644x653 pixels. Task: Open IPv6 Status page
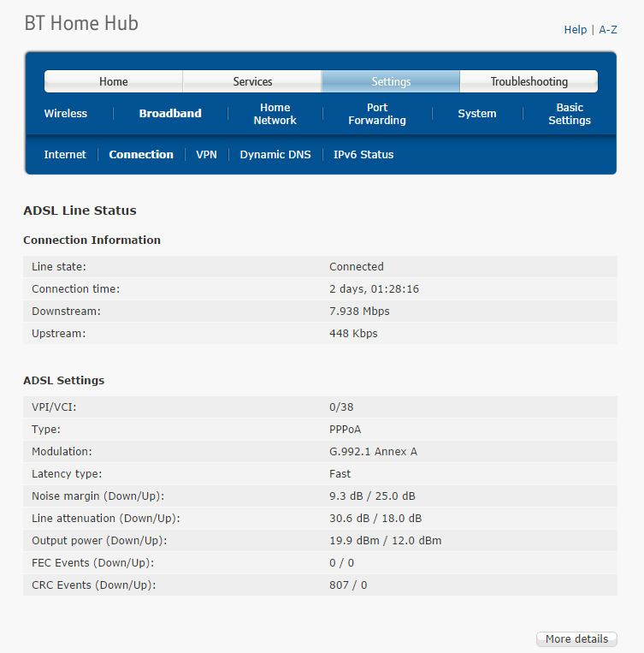(363, 155)
